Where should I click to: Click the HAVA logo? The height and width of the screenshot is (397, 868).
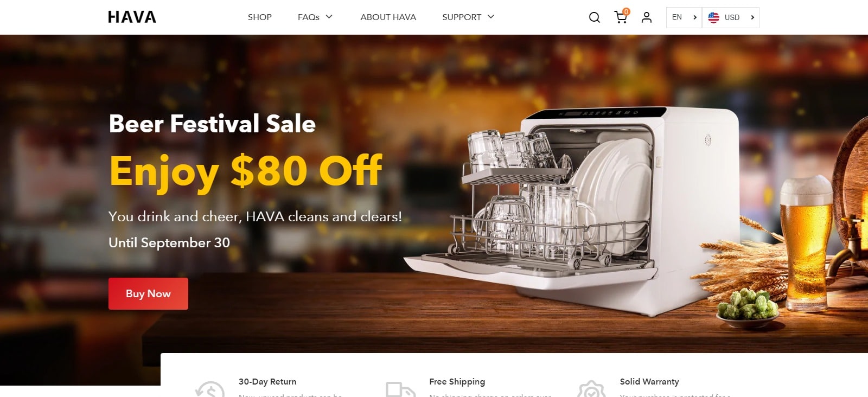[x=132, y=17]
